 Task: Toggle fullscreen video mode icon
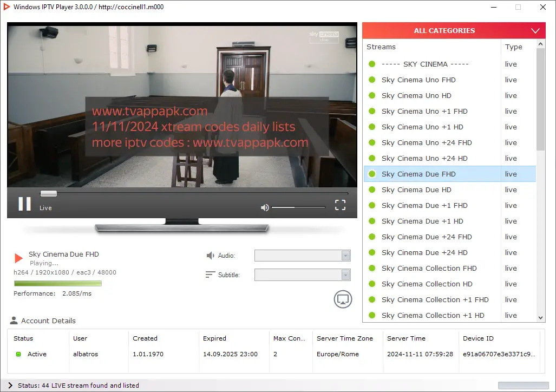pyautogui.click(x=340, y=205)
